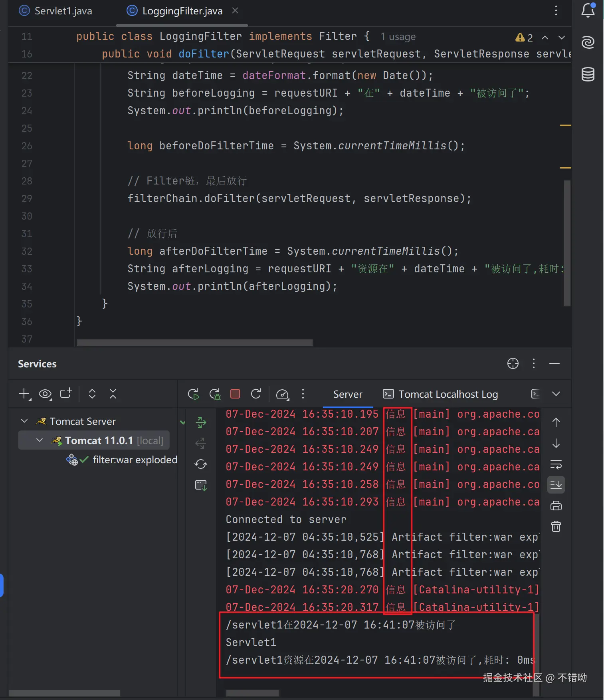Image resolution: width=604 pixels, height=700 pixels.
Task: Click the partially hidden console tab icon
Action: pyautogui.click(x=535, y=394)
